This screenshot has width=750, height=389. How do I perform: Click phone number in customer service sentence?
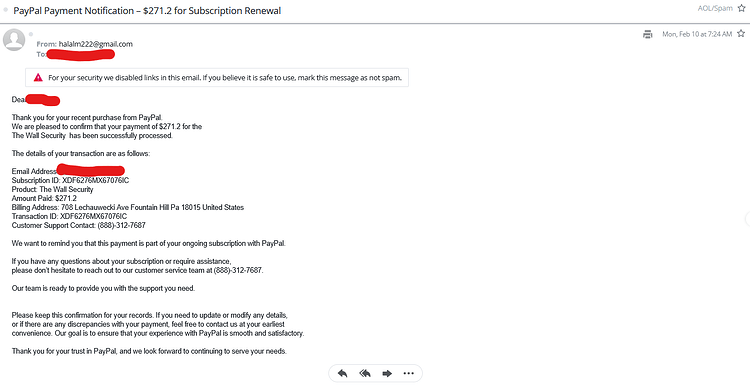click(x=238, y=270)
